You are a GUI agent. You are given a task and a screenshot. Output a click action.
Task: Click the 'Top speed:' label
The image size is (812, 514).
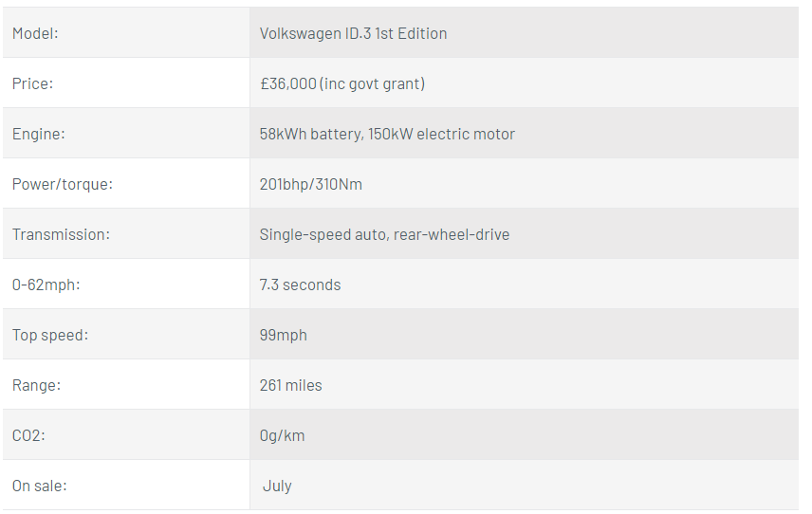[50, 335]
